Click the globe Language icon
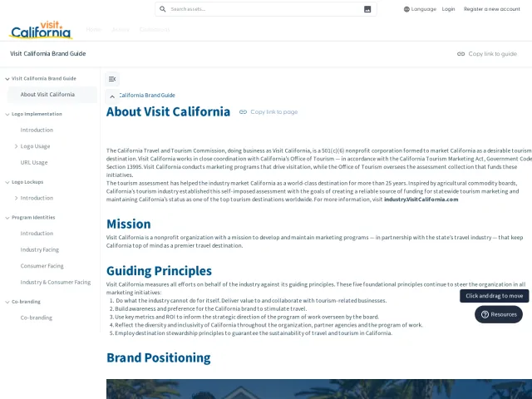The width and height of the screenshot is (532, 399). (406, 9)
